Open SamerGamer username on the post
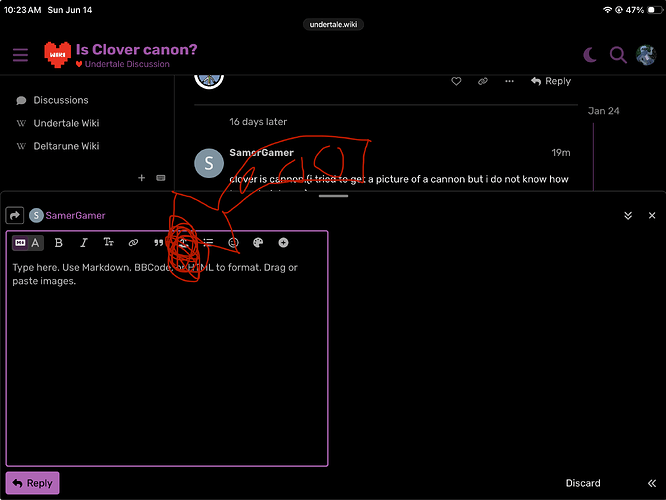This screenshot has width=666, height=500. [x=261, y=153]
